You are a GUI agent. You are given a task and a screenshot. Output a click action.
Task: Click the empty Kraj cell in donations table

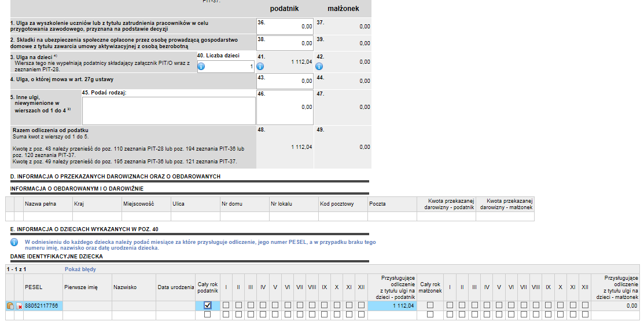point(97,217)
